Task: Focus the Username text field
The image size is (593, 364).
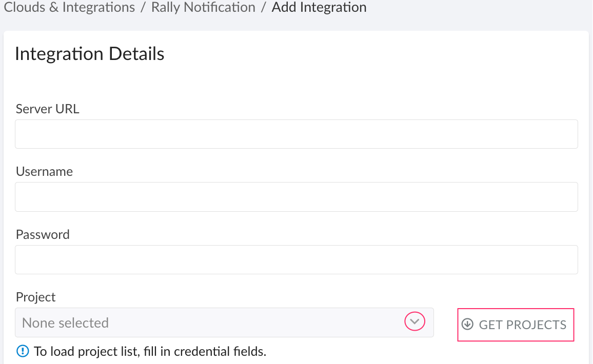Action: [296, 196]
